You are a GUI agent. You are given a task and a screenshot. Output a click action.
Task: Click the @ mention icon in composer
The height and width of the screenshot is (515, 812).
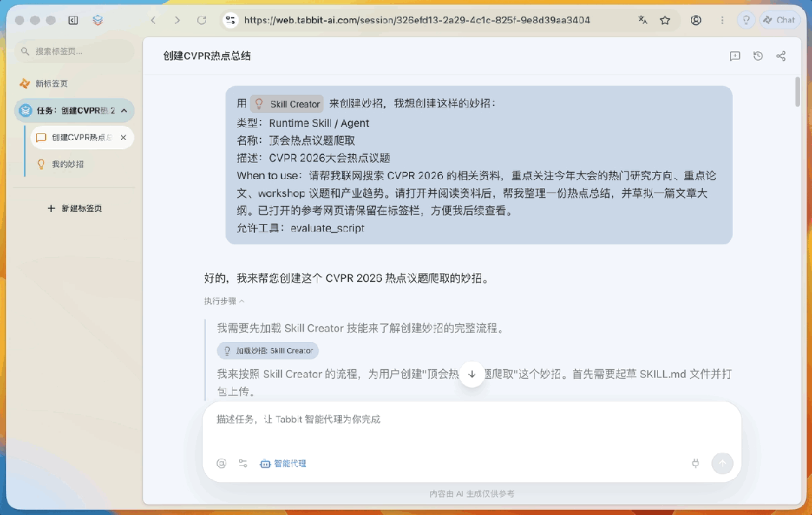pyautogui.click(x=222, y=463)
